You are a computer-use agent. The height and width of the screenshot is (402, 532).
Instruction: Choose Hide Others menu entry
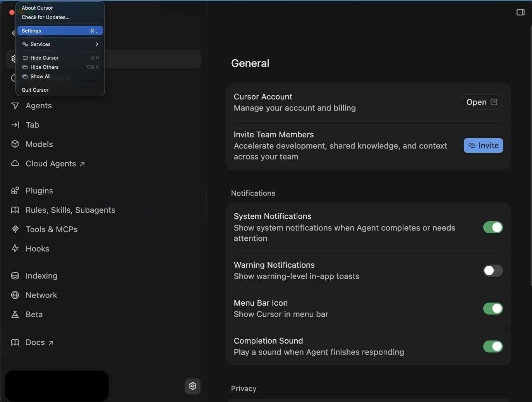(60, 67)
